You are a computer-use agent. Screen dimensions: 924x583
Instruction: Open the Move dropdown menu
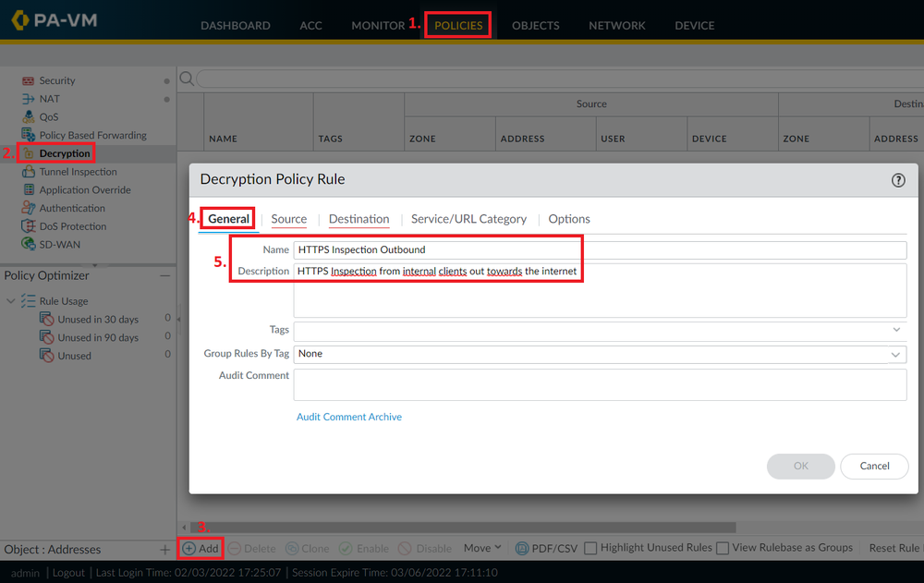coord(481,547)
